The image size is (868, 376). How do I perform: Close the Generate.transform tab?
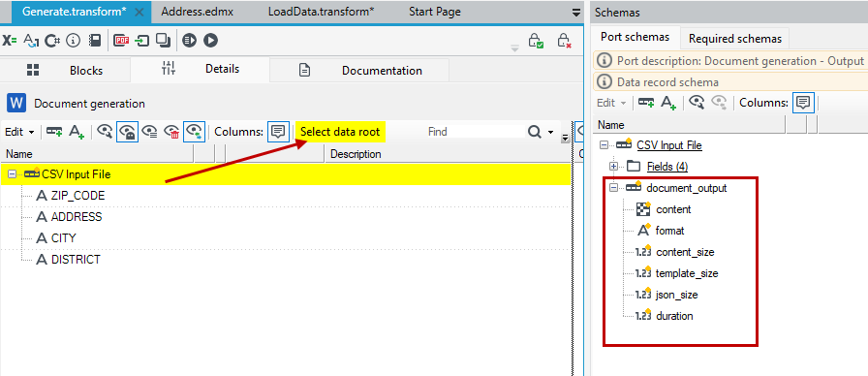tap(140, 13)
